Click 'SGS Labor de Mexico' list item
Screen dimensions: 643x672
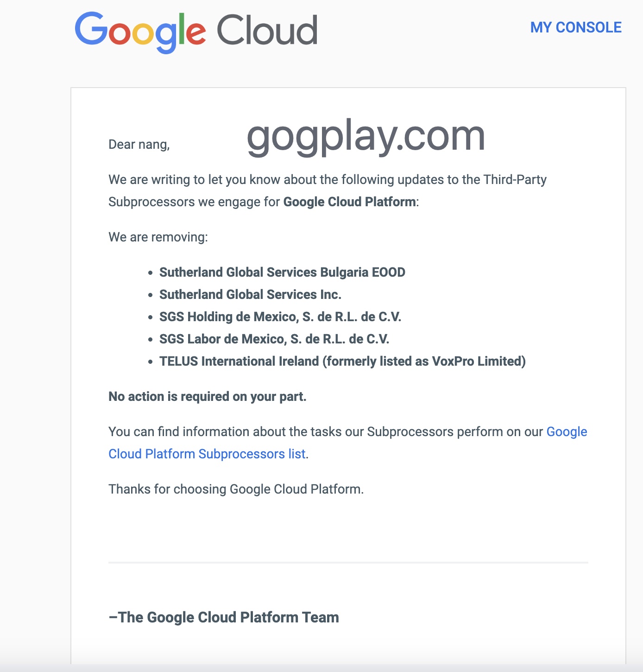[x=274, y=339]
